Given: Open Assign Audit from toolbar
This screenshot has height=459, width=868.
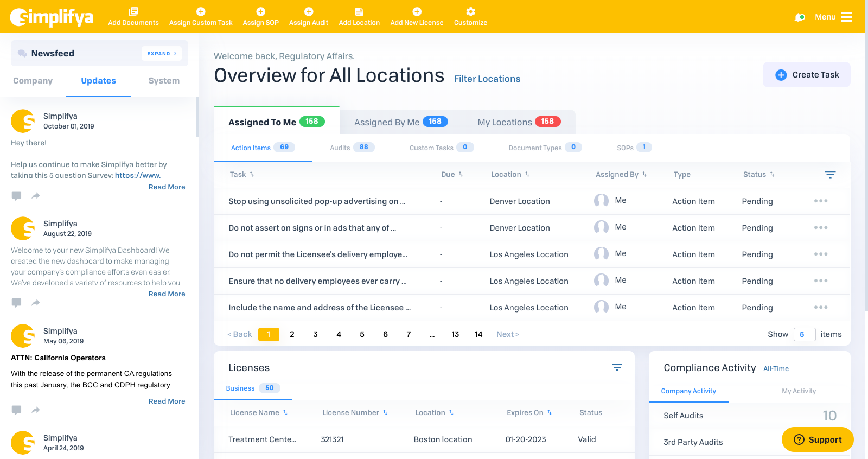Looking at the screenshot, I should (308, 17).
